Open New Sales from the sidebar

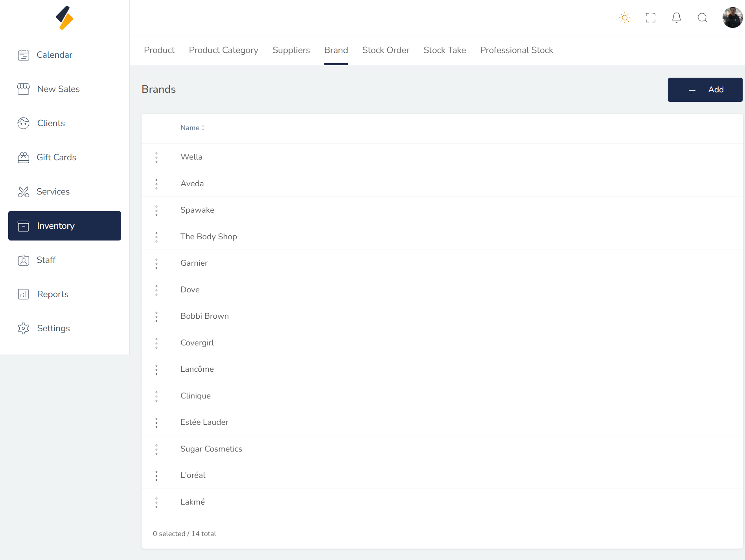click(58, 89)
